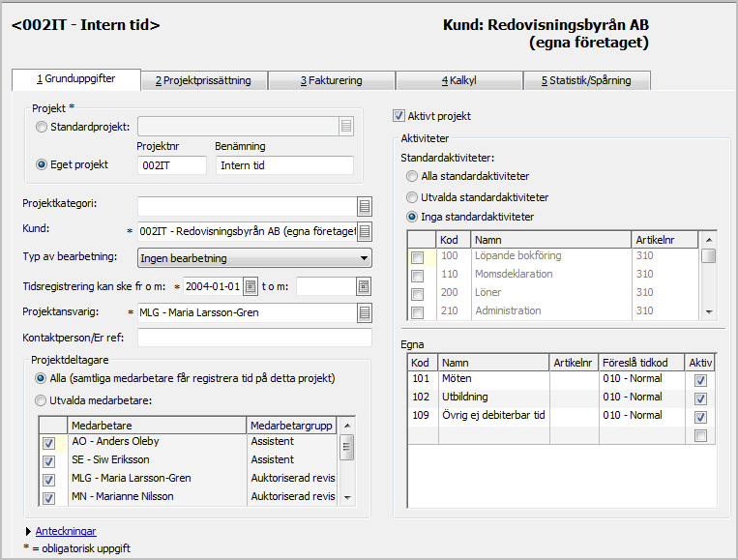
Task: Toggle checkbox for SE - Siw Eriksson
Action: [48, 461]
